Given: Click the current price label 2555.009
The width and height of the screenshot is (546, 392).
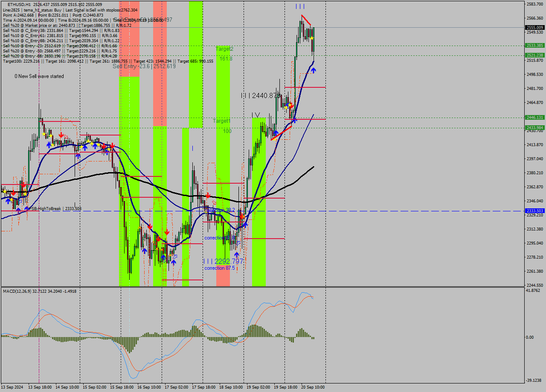Looking at the screenshot, I should point(534,27).
